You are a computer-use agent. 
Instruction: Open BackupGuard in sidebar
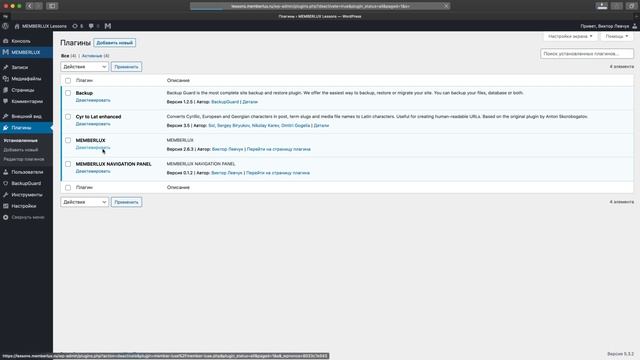point(26,184)
